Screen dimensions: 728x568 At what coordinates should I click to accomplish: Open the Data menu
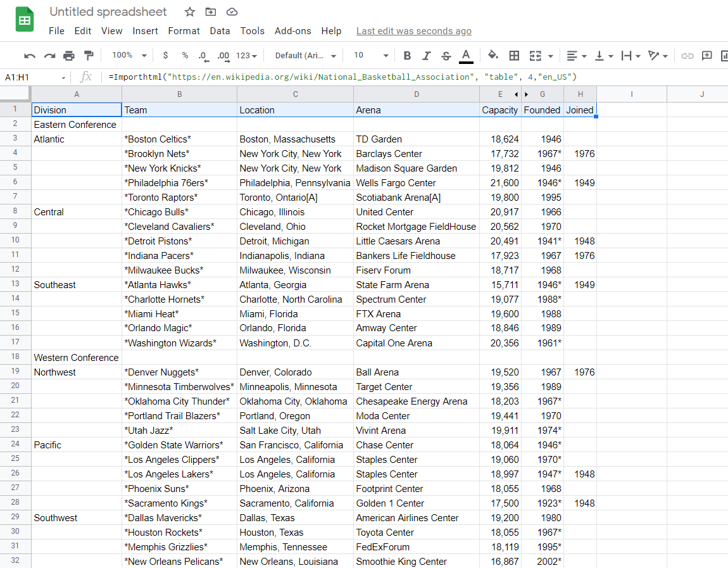click(220, 30)
